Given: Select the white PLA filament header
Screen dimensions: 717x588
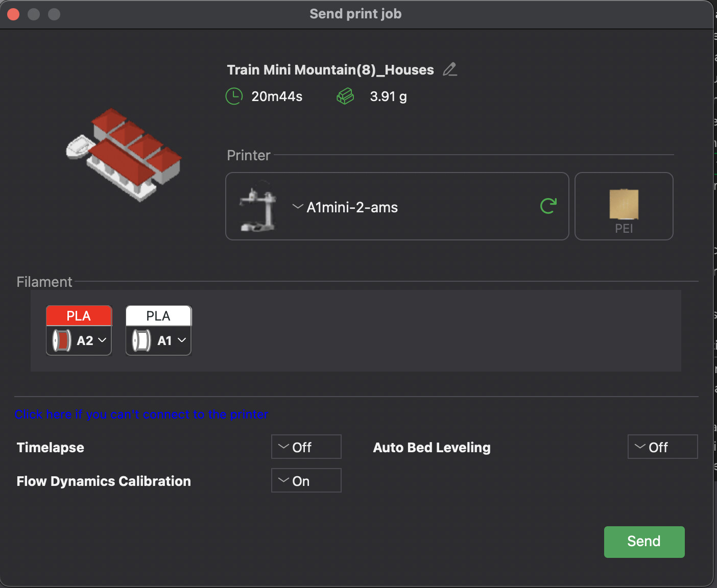Looking at the screenshot, I should tap(158, 316).
